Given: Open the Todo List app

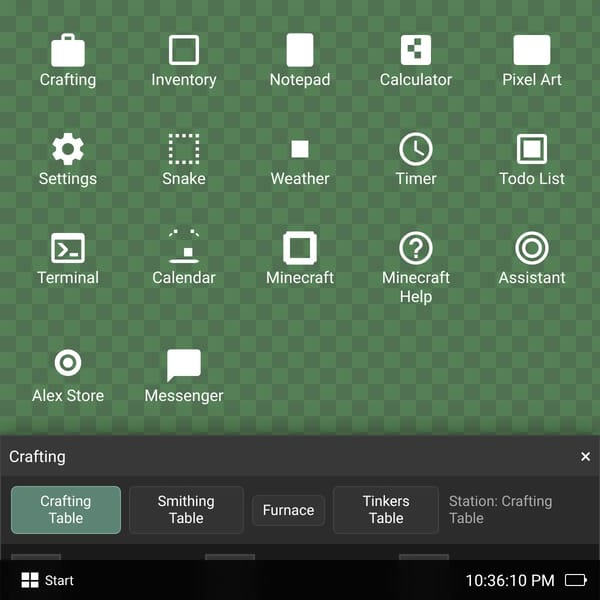Looking at the screenshot, I should pyautogui.click(x=532, y=149).
